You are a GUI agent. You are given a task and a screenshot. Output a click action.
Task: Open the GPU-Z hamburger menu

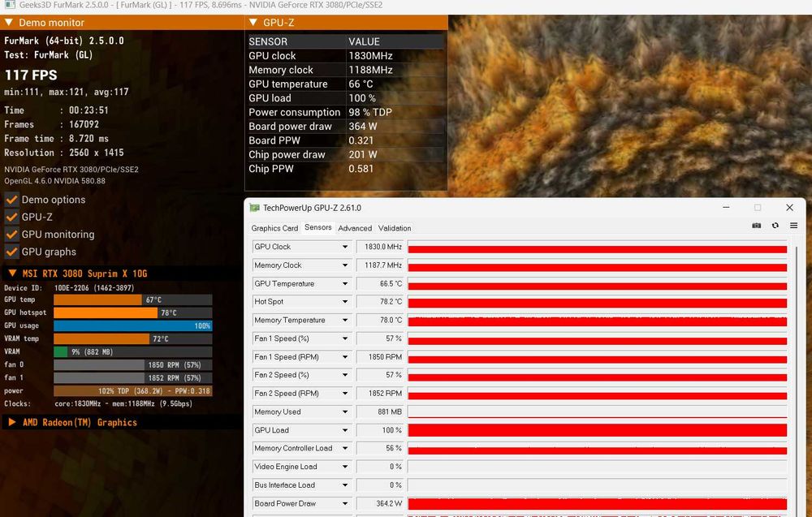coord(793,226)
